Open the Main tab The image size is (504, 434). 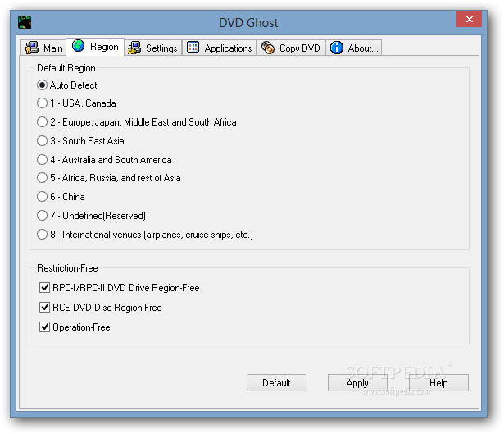43,48
